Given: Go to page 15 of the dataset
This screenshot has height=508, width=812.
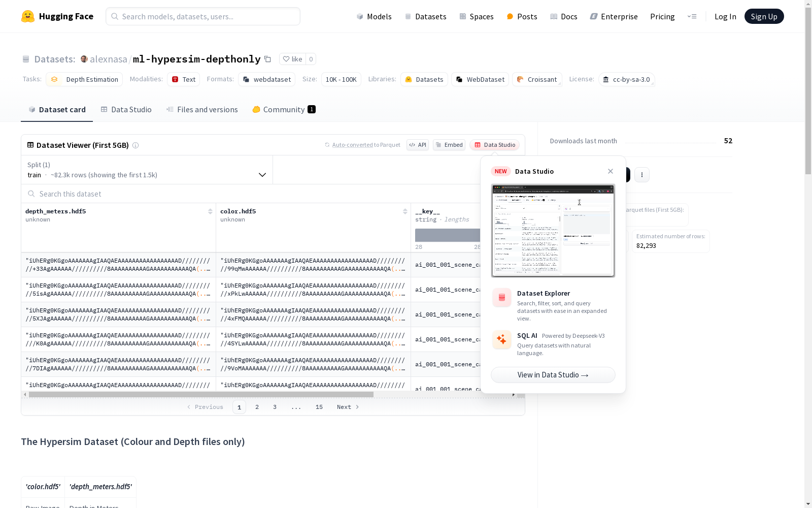Looking at the screenshot, I should click(x=319, y=407).
